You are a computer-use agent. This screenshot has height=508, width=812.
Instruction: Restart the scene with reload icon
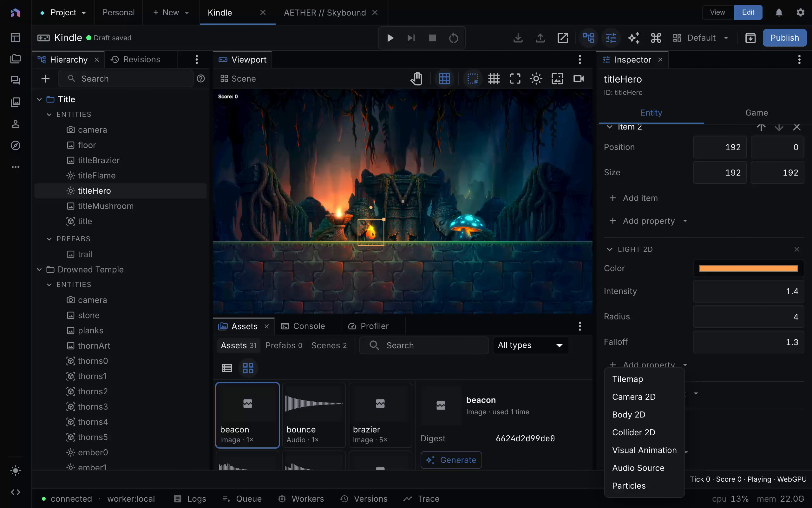point(453,38)
